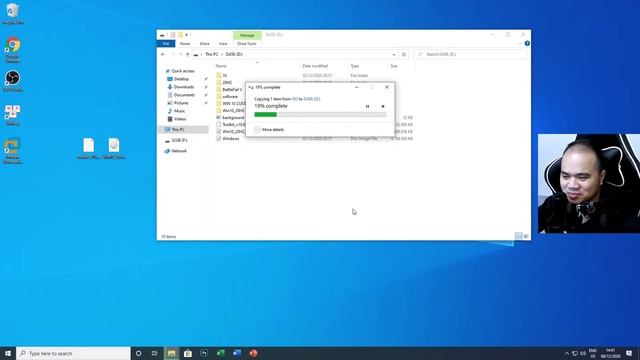Sort by the Date modified column header
This screenshot has height=360, width=640.
(x=315, y=66)
